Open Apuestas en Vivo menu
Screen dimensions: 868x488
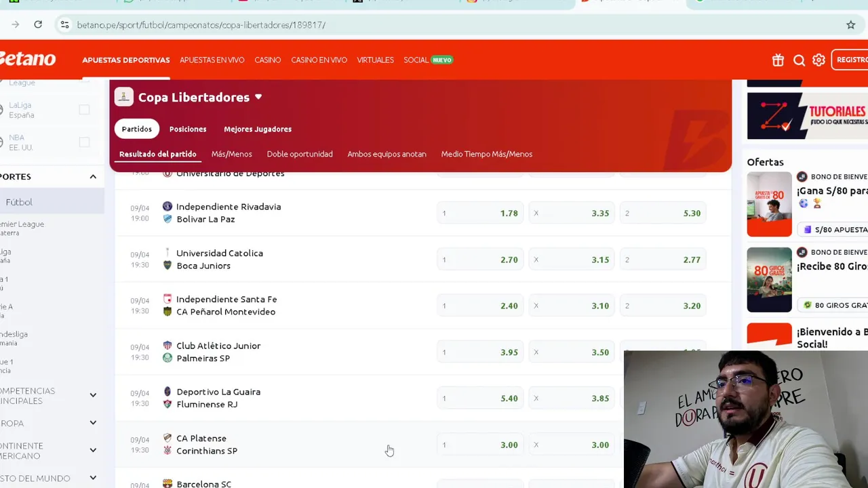(212, 60)
